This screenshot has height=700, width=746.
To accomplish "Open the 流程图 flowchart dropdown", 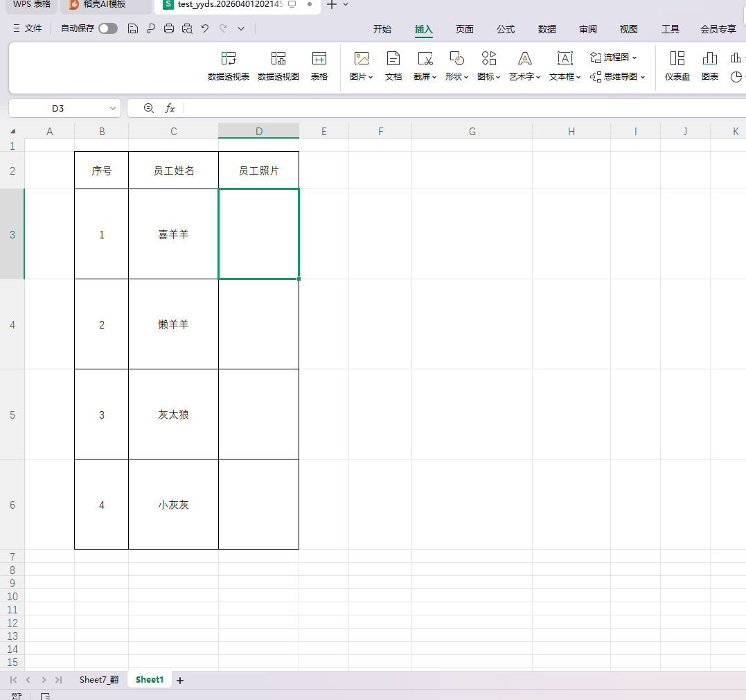I will coord(613,57).
